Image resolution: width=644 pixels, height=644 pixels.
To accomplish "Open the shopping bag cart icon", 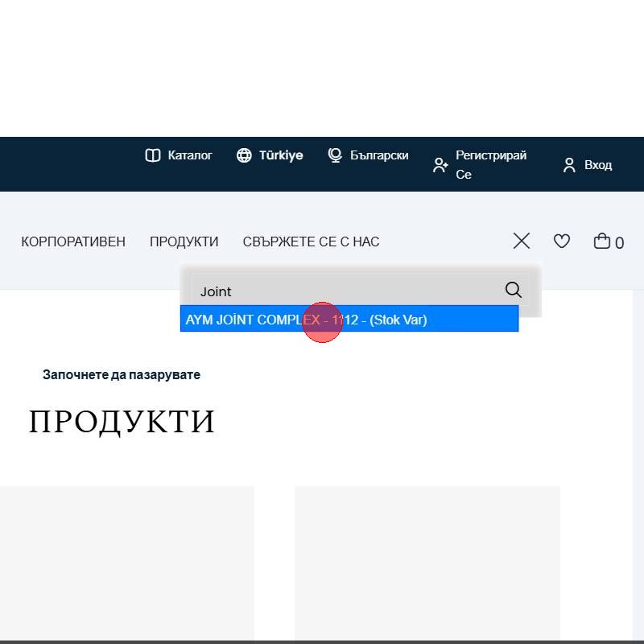I will click(x=602, y=241).
